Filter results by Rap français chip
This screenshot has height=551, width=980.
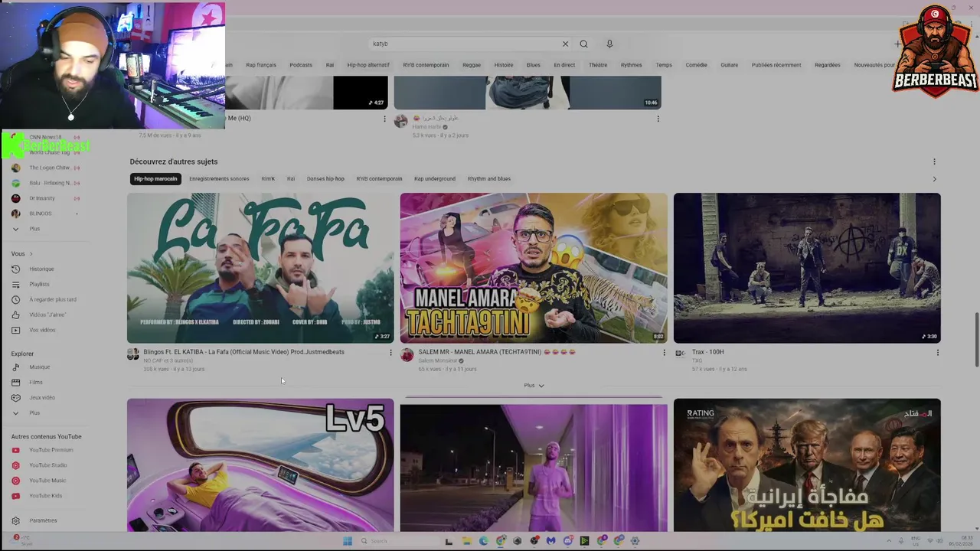point(261,65)
